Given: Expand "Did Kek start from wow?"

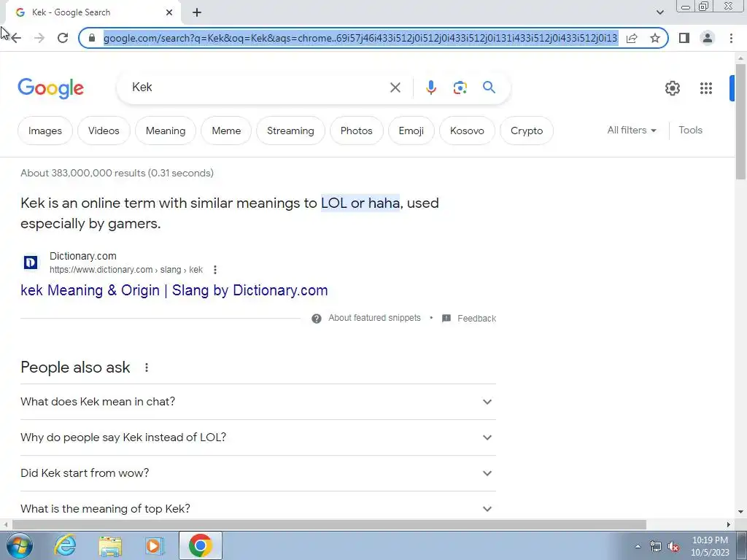Looking at the screenshot, I should 258,473.
